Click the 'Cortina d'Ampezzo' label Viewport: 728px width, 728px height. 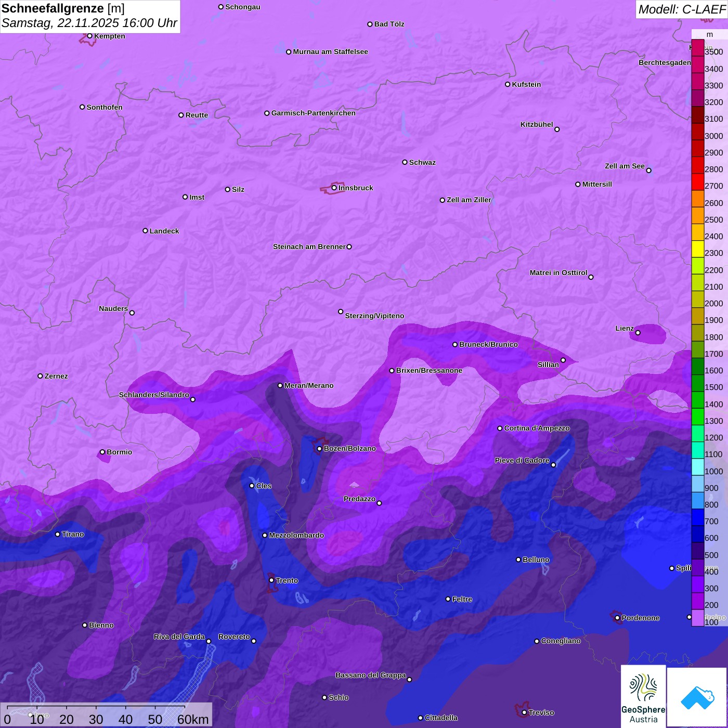(537, 428)
